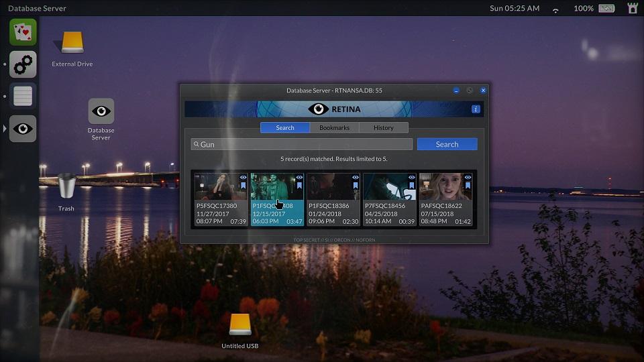644x362 pixels.
Task: Open the notes app in dock
Action: click(x=23, y=97)
